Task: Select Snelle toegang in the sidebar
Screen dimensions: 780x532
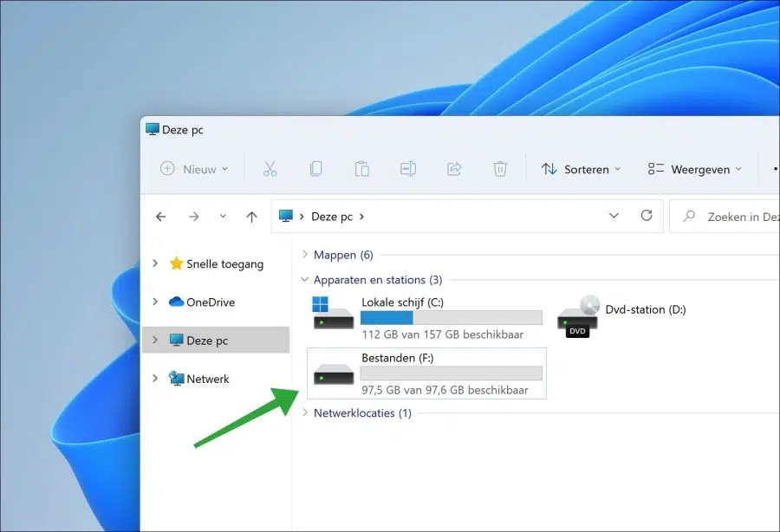Action: click(216, 263)
